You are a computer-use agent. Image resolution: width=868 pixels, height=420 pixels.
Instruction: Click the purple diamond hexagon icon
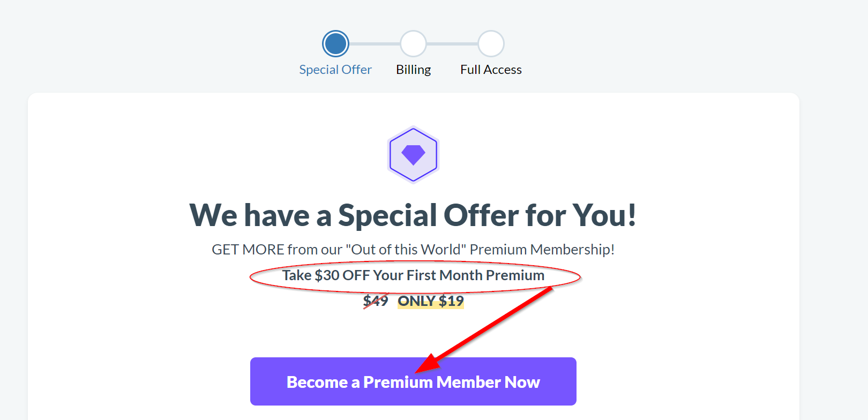point(413,155)
